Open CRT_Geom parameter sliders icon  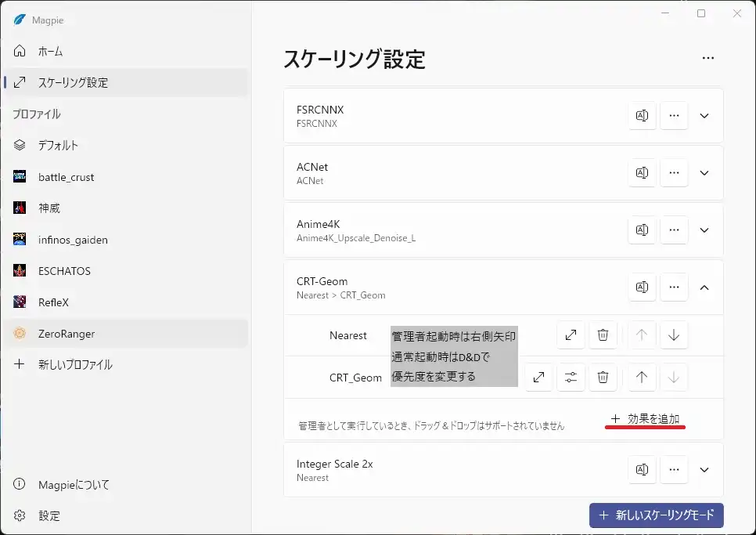(x=571, y=378)
